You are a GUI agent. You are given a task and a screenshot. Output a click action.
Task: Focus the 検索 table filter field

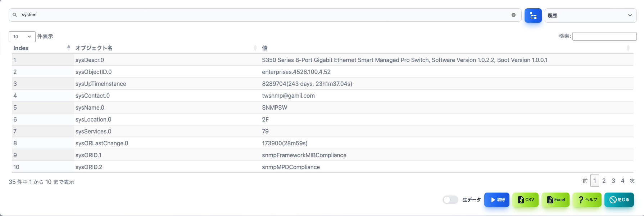(x=604, y=36)
